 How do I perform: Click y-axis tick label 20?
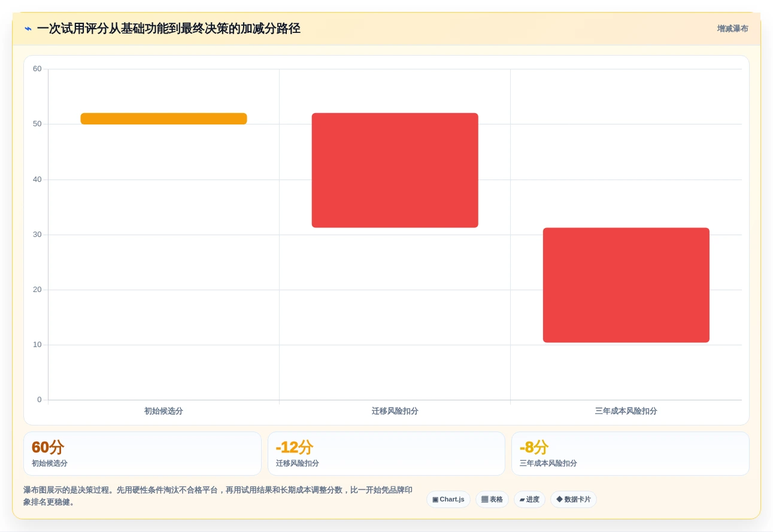[37, 290]
